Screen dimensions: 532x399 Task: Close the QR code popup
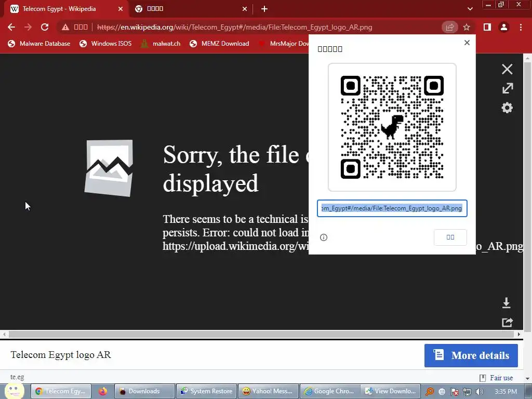(467, 43)
